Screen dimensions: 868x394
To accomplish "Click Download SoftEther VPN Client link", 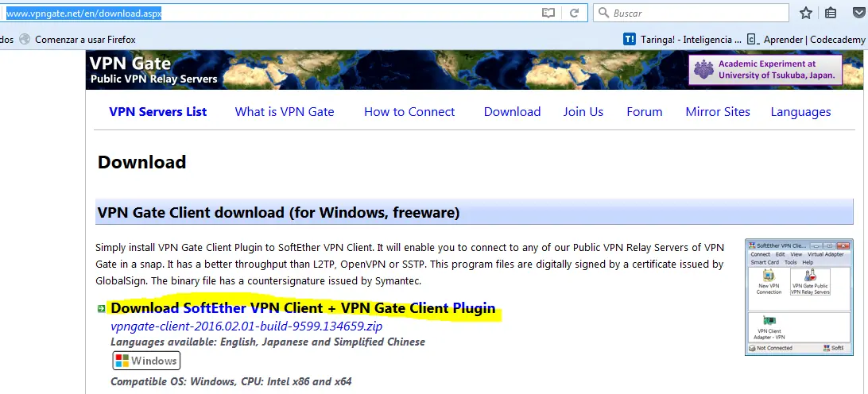I will (303, 308).
